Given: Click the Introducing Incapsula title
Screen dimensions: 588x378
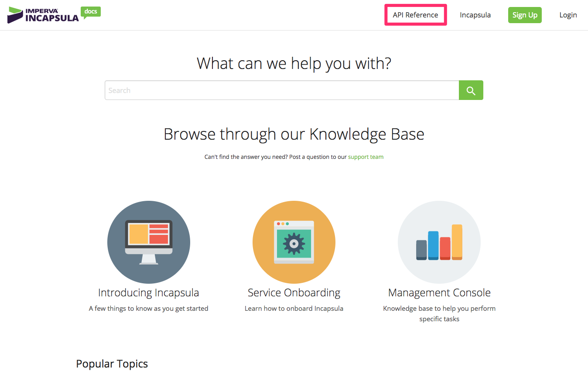Looking at the screenshot, I should coord(148,292).
